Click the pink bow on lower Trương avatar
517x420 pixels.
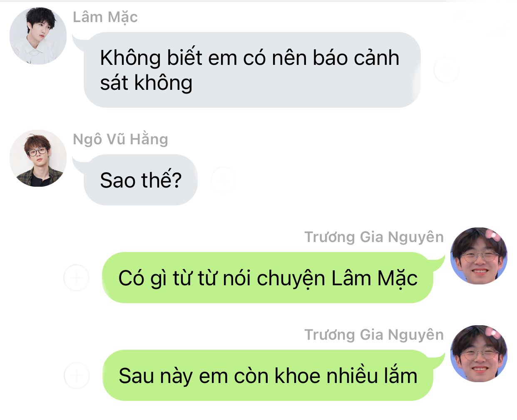pyautogui.click(x=492, y=333)
